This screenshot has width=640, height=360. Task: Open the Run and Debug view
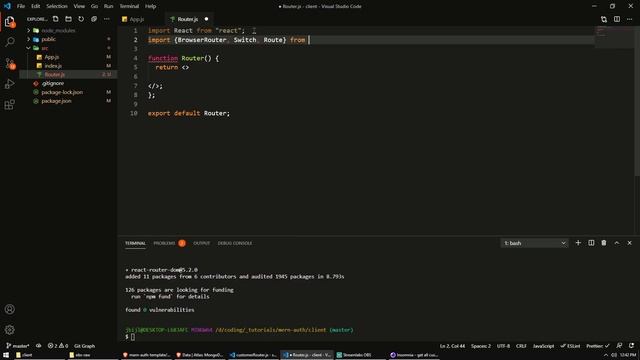pyautogui.click(x=9, y=84)
